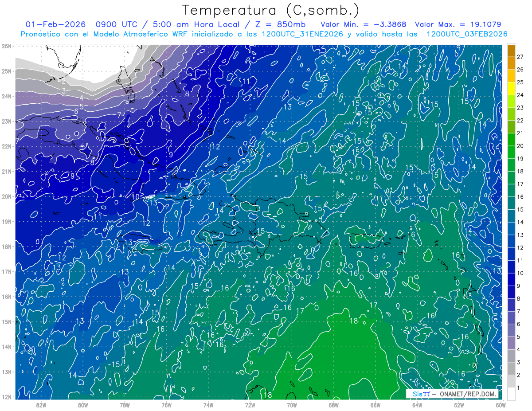532x411 pixels.
Task: Click the '78W' longitude axis label
Action: click(x=125, y=405)
